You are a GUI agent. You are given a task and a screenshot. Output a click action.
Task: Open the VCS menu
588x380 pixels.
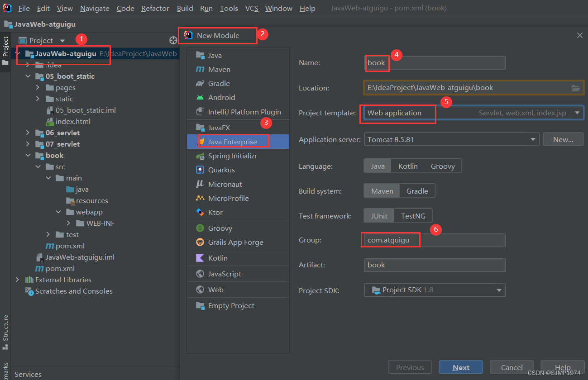[252, 8]
